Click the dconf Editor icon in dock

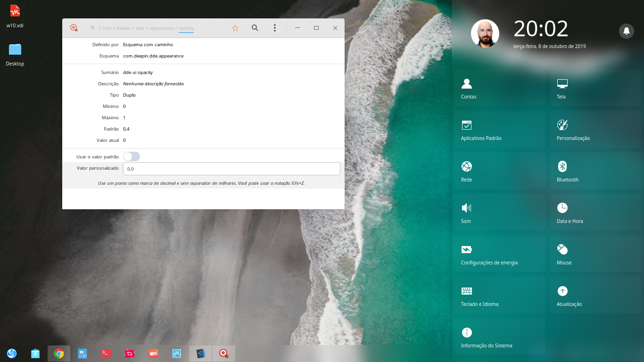pyautogui.click(x=224, y=354)
